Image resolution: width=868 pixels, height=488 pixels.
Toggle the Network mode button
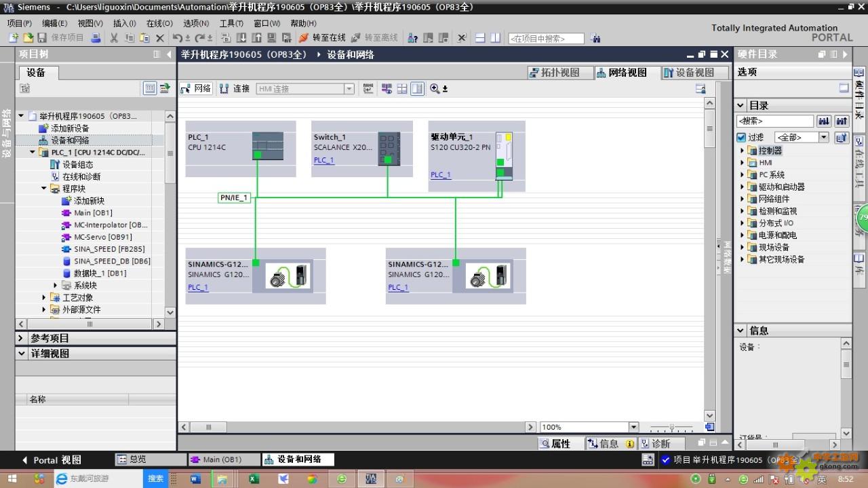pyautogui.click(x=197, y=88)
